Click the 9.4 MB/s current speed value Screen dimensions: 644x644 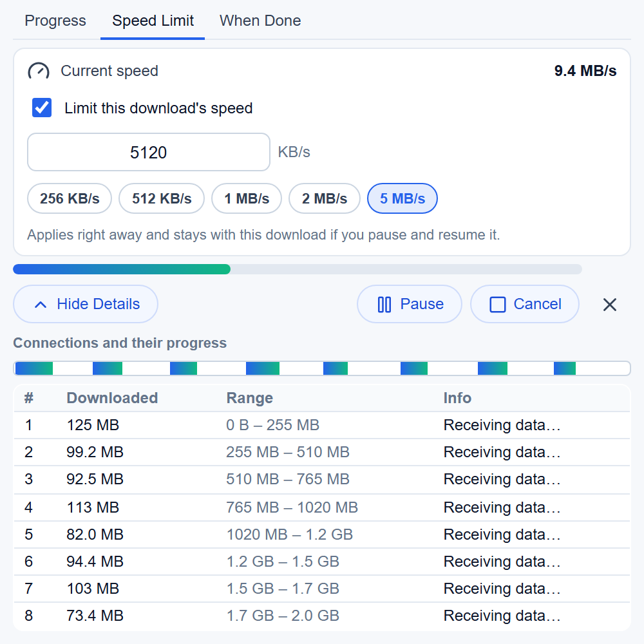click(585, 71)
